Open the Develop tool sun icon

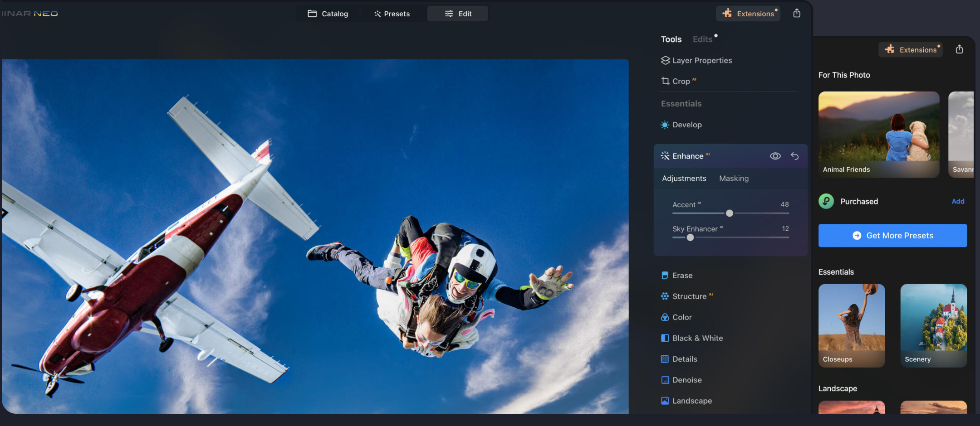pos(665,125)
